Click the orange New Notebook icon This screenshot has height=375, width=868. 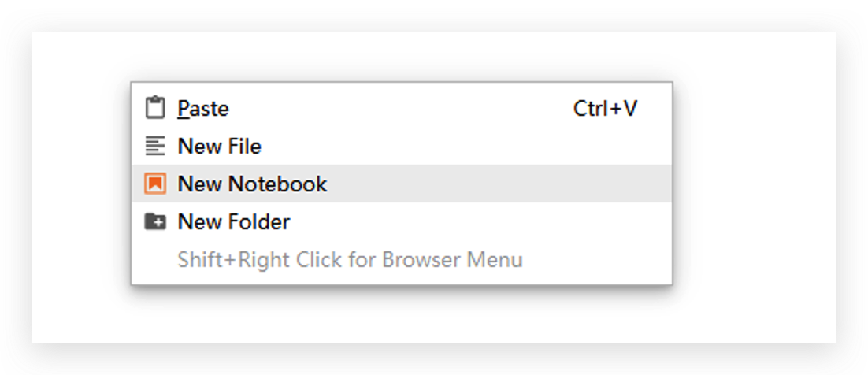pyautogui.click(x=155, y=184)
